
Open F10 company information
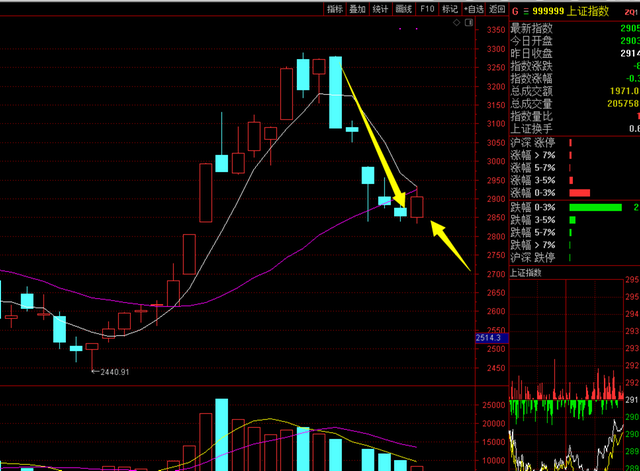pos(427,9)
